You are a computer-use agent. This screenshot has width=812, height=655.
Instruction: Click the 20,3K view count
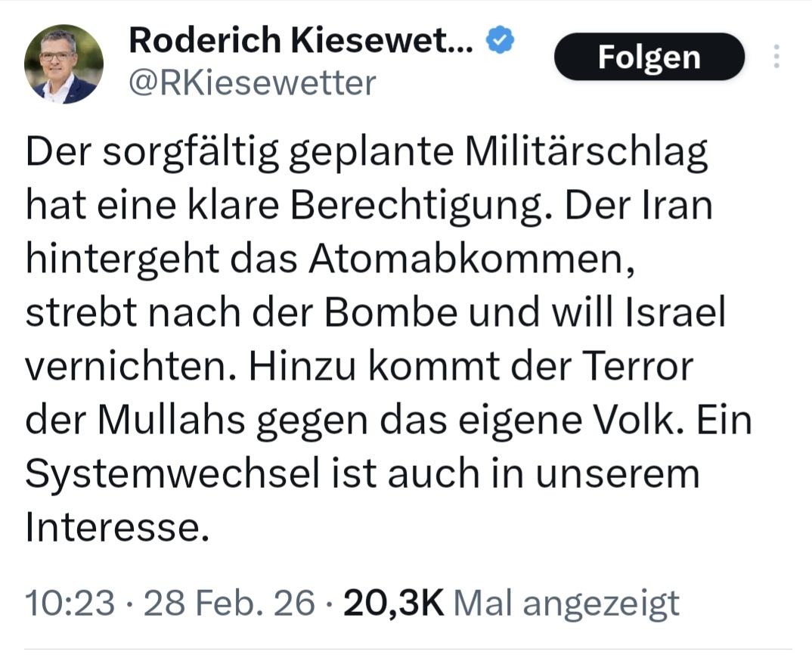(393, 603)
